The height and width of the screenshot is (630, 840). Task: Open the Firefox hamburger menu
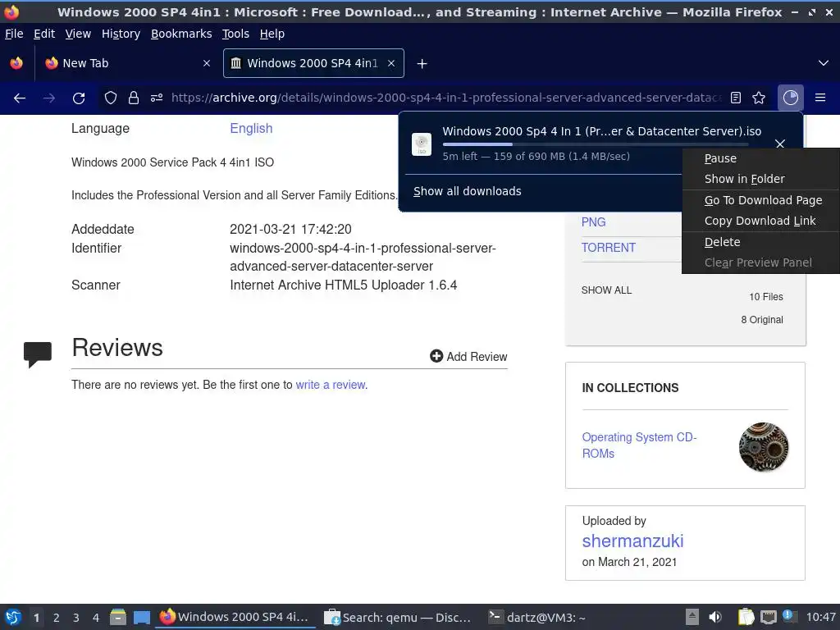click(820, 98)
